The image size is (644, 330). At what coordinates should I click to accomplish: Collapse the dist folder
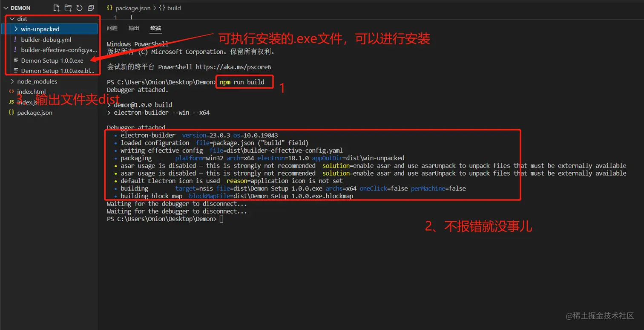(x=12, y=19)
